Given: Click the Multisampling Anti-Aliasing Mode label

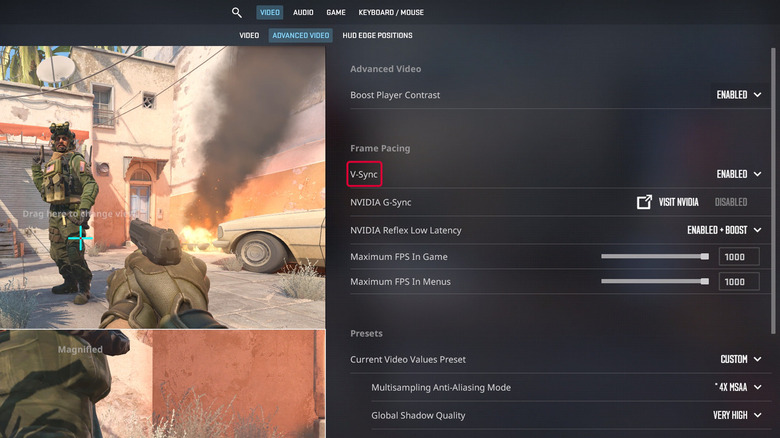Looking at the screenshot, I should click(441, 387).
